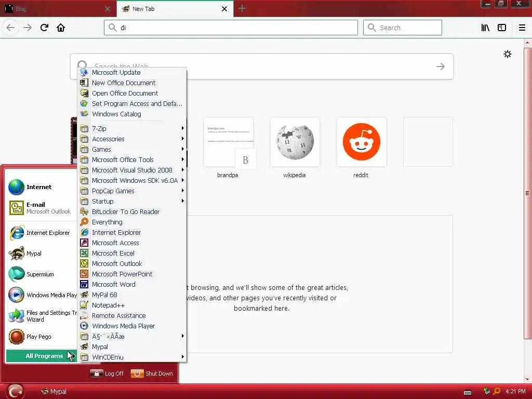Launch Microsoft Access
This screenshot has width=532, height=399.
click(132, 243)
